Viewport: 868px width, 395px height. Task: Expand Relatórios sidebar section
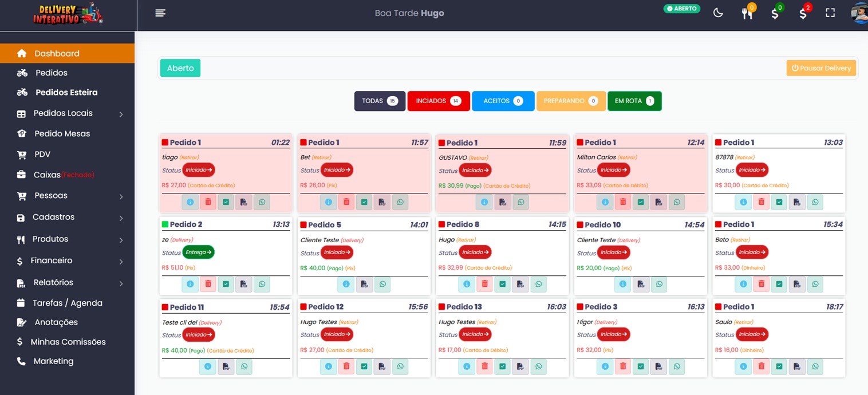[70, 282]
